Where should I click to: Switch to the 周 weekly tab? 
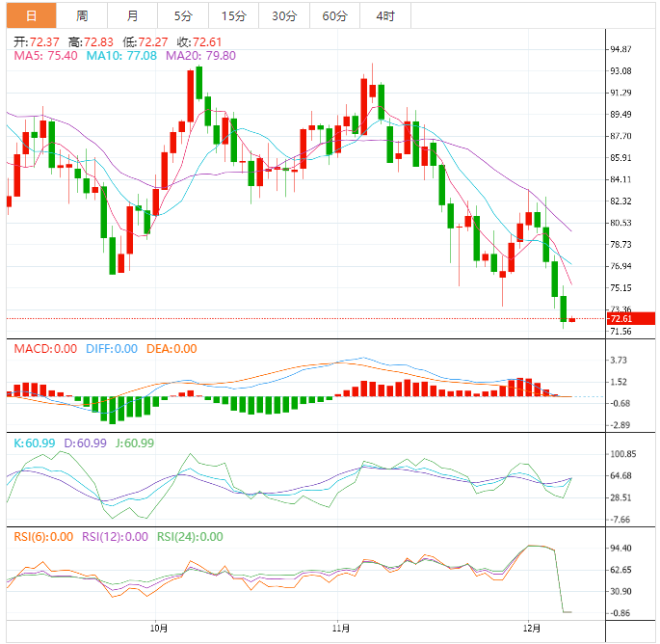click(82, 15)
